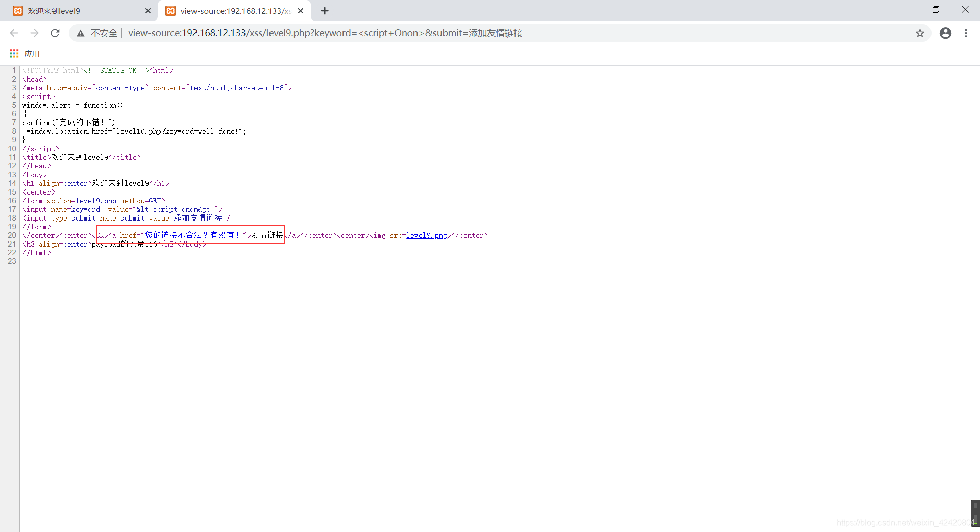Click the favicon on view-source tab
980x532 pixels.
click(x=170, y=11)
